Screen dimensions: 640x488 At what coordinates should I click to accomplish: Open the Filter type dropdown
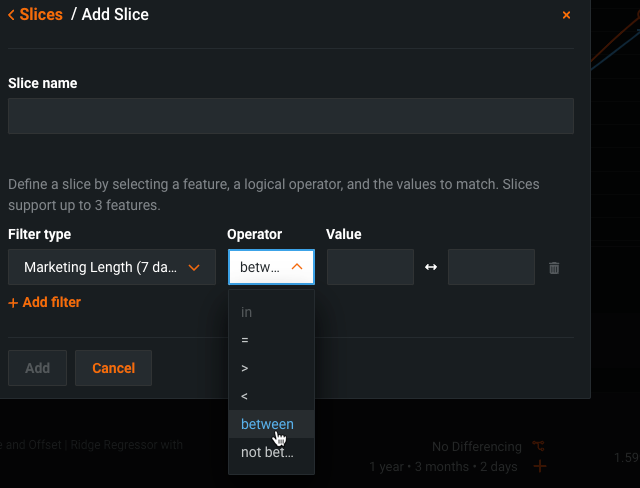tap(112, 267)
